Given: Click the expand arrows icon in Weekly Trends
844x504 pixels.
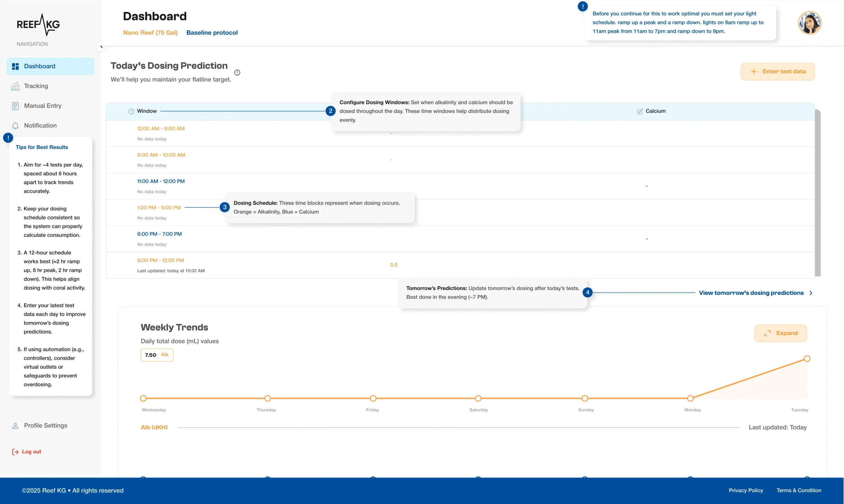Looking at the screenshot, I should tap(768, 334).
